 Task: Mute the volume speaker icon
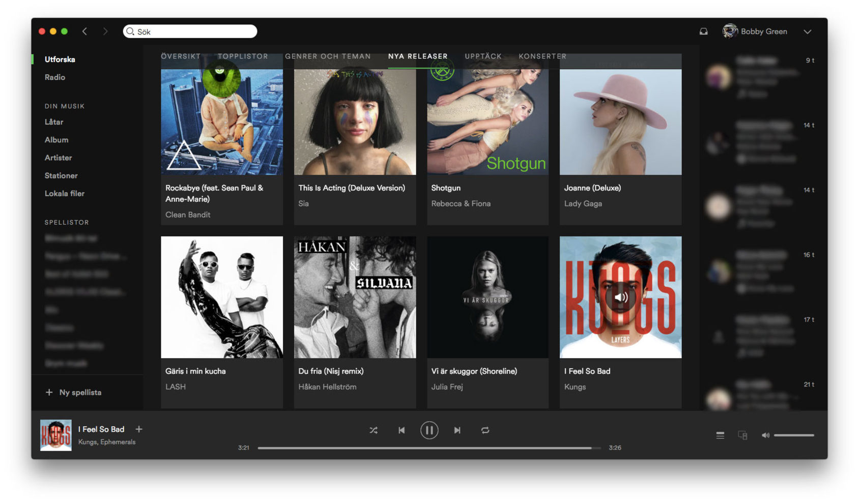[765, 435]
